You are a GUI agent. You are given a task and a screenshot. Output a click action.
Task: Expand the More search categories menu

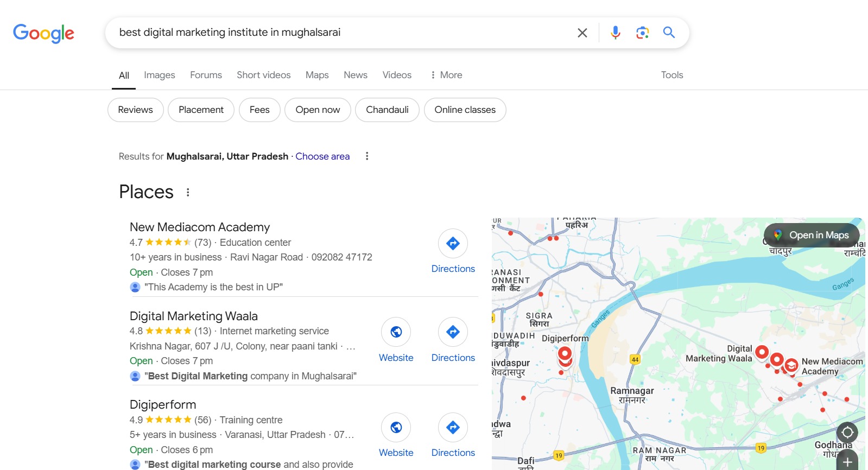coord(446,75)
